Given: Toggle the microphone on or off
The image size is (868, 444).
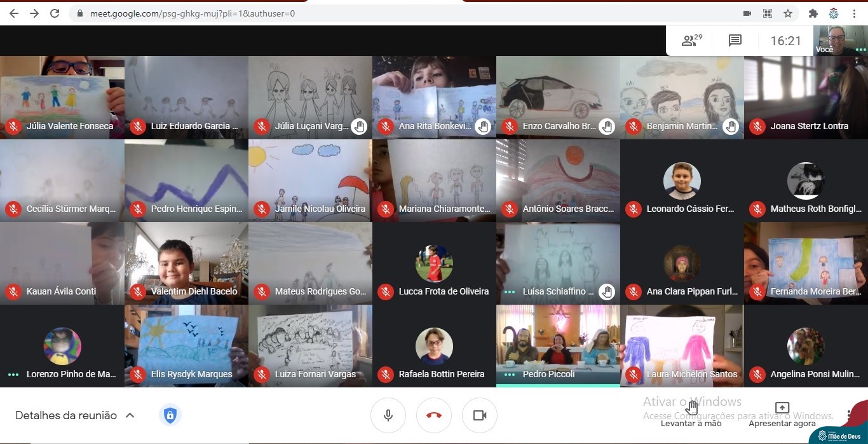Looking at the screenshot, I should coord(388,415).
